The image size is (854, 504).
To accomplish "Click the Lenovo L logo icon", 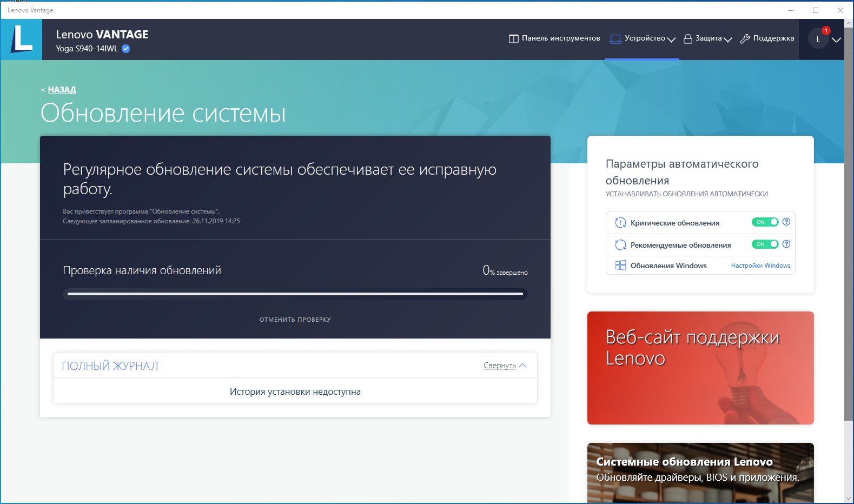I will point(22,39).
